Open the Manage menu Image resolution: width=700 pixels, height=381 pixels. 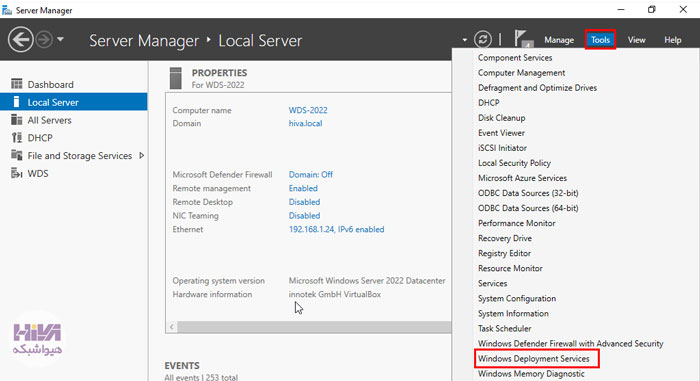coord(558,40)
